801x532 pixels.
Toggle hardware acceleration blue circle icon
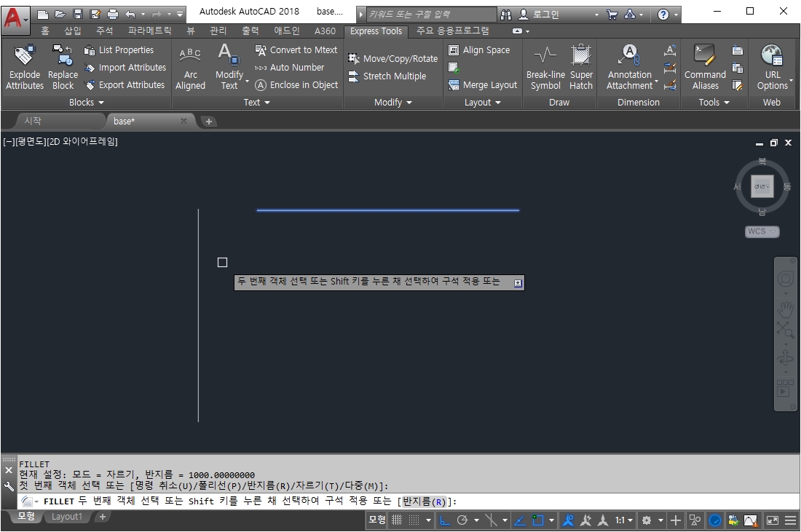[x=715, y=520]
